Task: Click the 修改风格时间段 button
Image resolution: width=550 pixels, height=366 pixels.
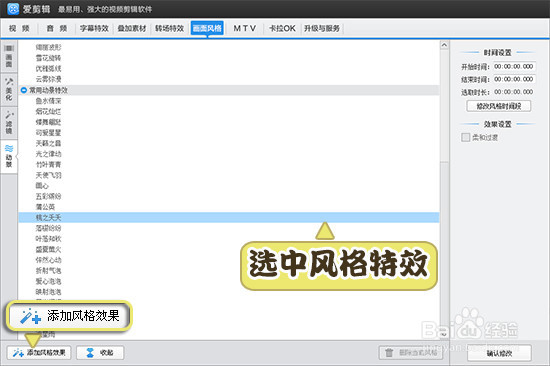Action: click(x=498, y=106)
